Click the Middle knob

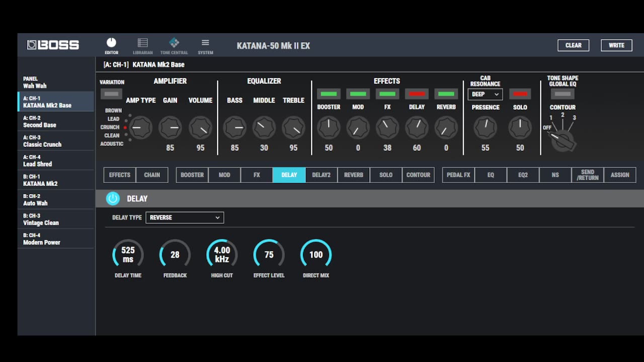point(264,128)
